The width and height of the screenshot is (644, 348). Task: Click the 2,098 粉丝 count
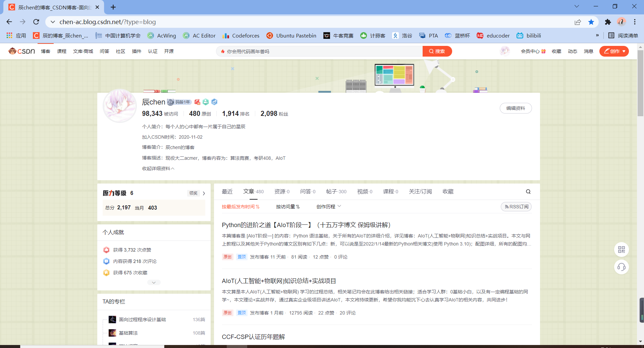274,114
